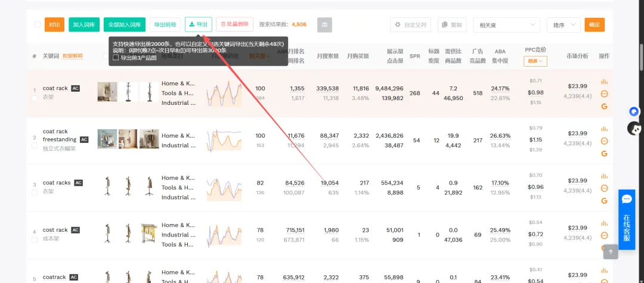Click the 导出 export button
Viewport: 644px width, 283px height.
coord(199,24)
